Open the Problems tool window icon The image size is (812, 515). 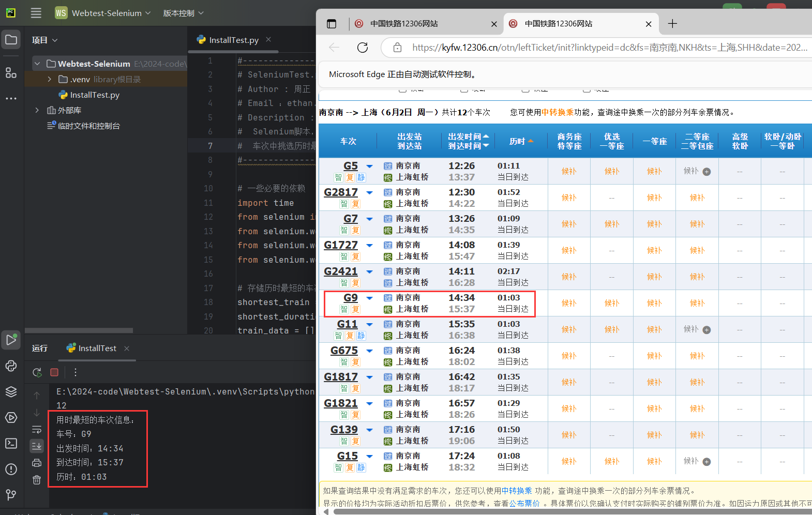[x=11, y=469]
